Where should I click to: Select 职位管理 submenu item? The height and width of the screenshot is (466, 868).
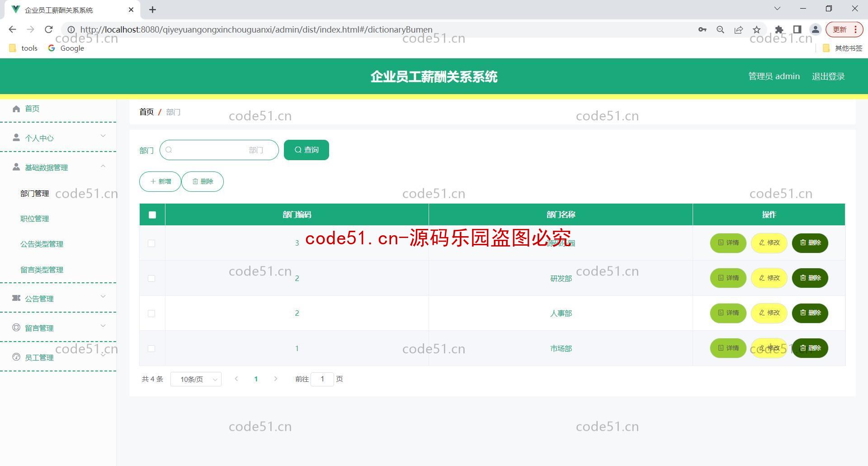35,219
